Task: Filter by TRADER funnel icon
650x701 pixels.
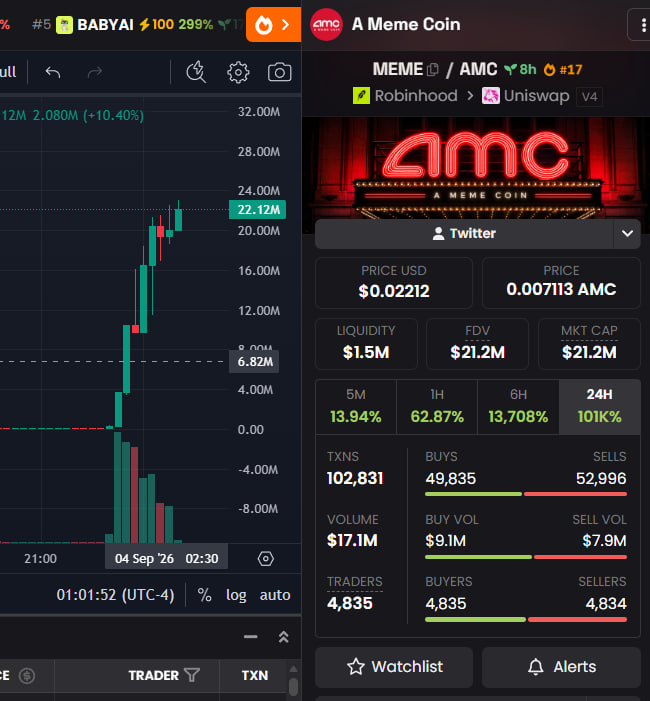Action: (192, 675)
